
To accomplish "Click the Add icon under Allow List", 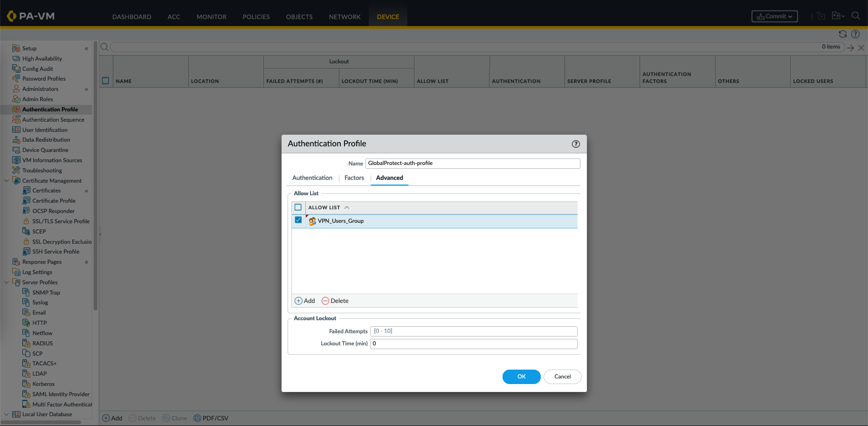I will tap(299, 301).
